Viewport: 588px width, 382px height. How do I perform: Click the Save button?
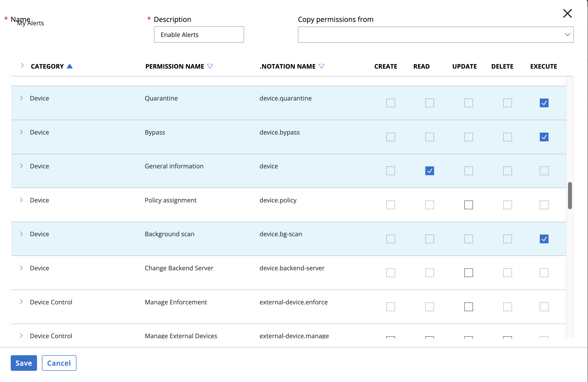coord(24,363)
